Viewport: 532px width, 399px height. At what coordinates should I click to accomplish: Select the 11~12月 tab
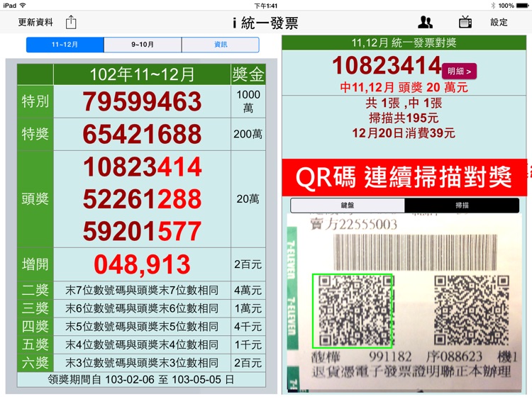click(x=65, y=45)
